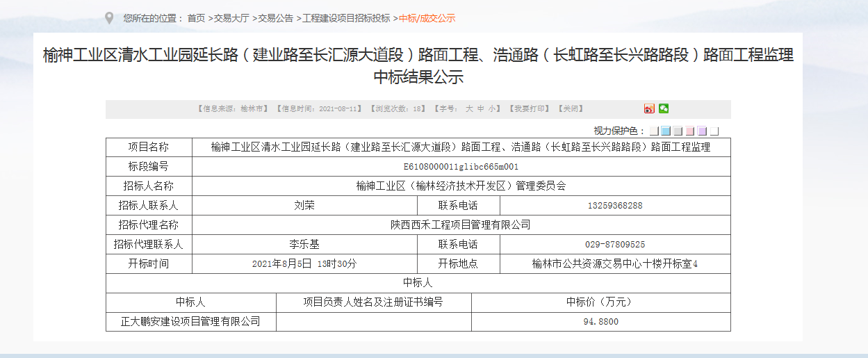Set font size to 小 (small)
The height and width of the screenshot is (358, 868).
coord(491,109)
